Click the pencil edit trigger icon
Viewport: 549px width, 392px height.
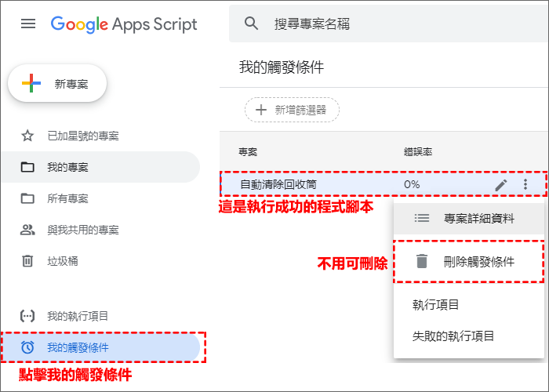click(x=501, y=185)
